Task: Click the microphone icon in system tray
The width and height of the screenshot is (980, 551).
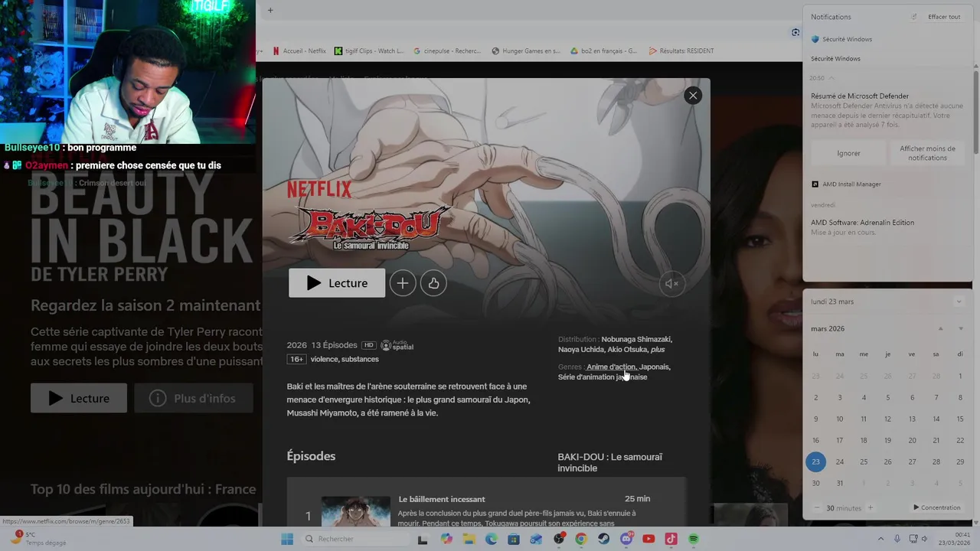Action: 897,539
